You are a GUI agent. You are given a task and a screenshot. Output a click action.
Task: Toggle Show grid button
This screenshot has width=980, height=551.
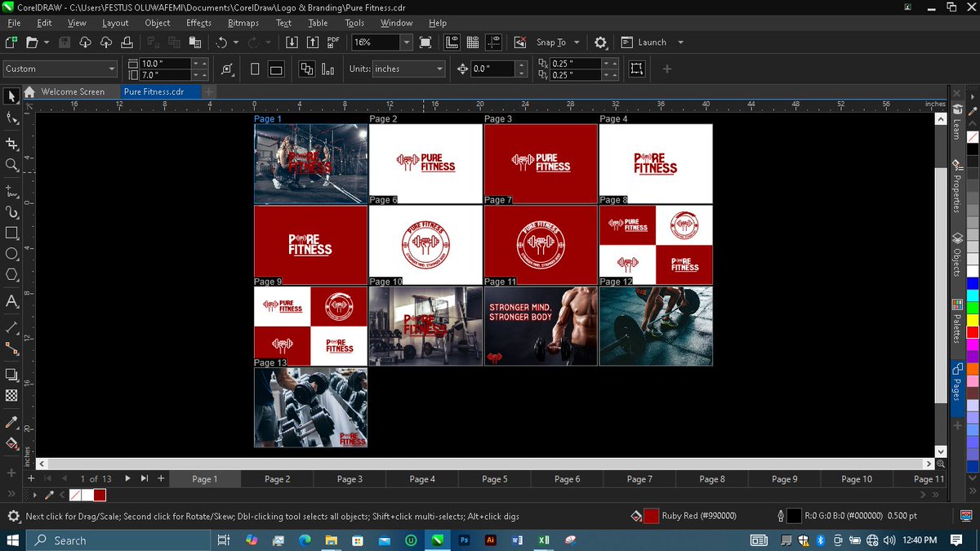tap(472, 42)
